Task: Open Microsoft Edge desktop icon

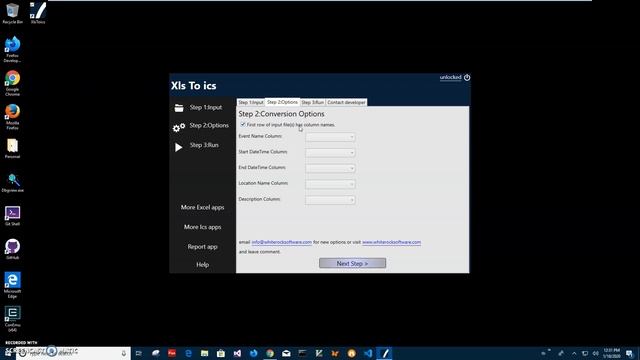Action: (x=12, y=285)
